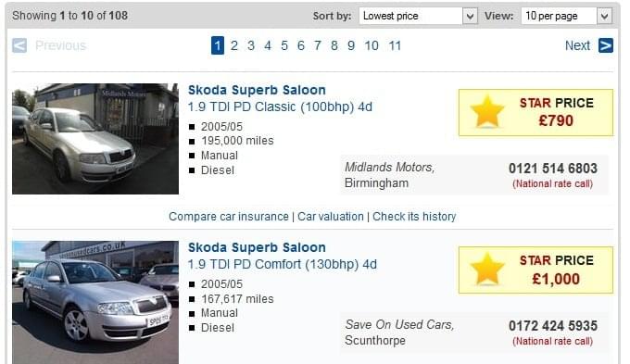Click the greyed Previous arrow icon

(x=19, y=45)
